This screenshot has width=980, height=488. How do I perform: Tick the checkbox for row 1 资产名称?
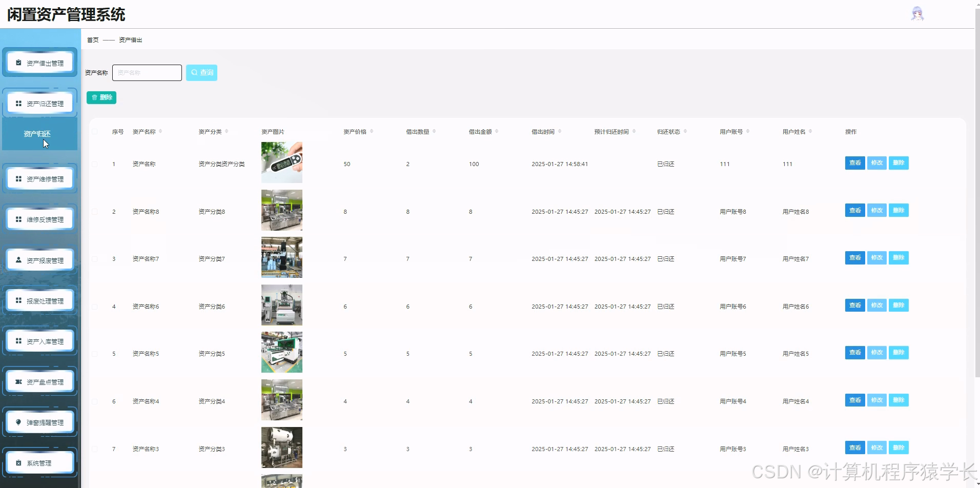point(95,164)
